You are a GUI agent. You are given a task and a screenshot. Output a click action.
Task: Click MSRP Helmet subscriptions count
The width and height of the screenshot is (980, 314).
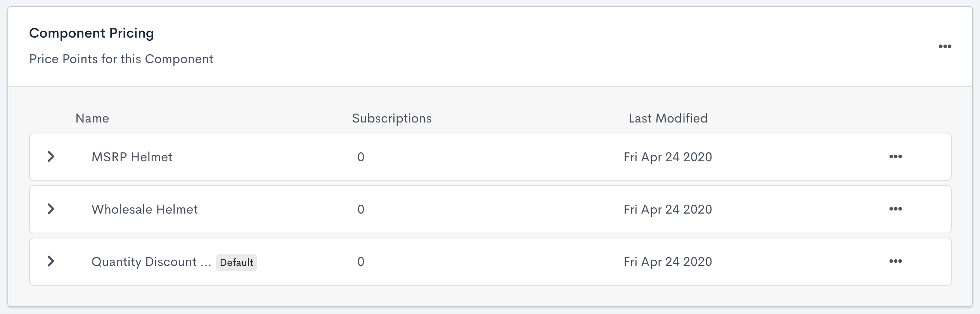361,157
